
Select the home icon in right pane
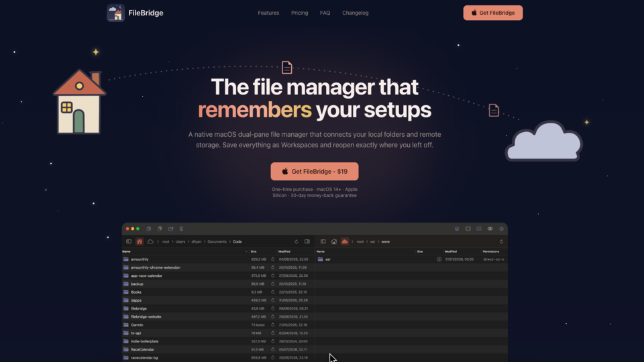pos(334,241)
